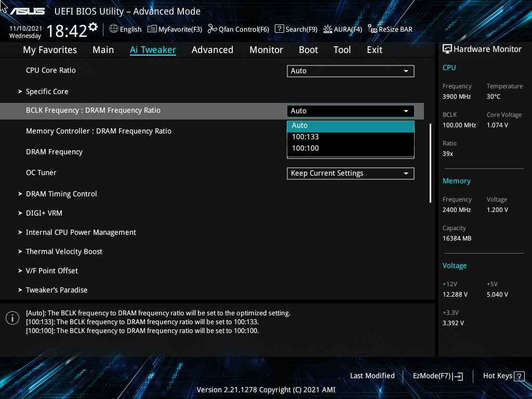Screen dimensions: 532x399
Task: Open the CPU Core Ratio dropdown
Action: [x=351, y=71]
